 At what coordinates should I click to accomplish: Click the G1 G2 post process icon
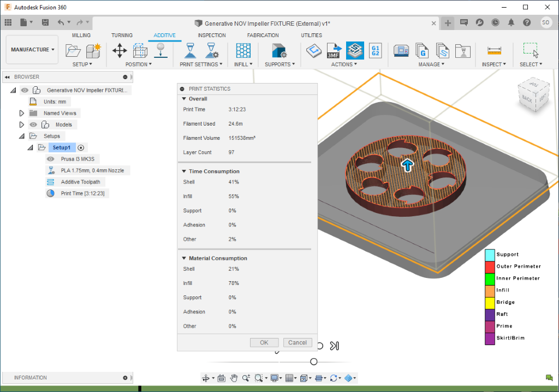[375, 50]
